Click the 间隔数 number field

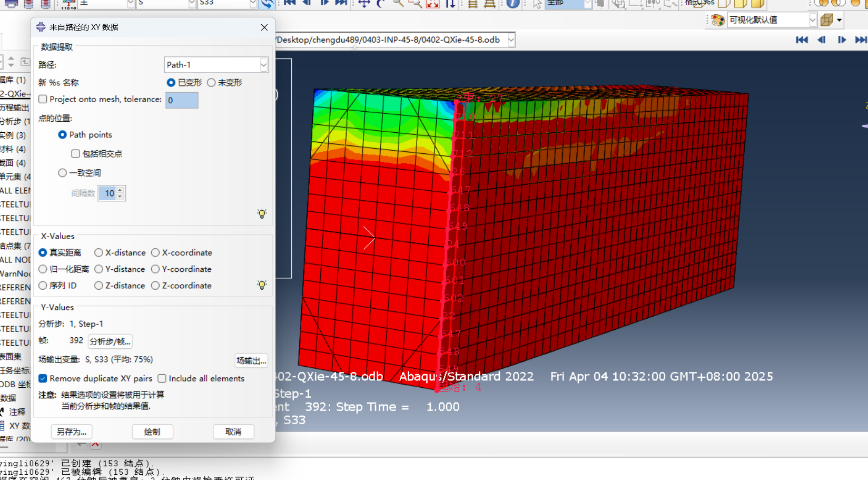(108, 193)
